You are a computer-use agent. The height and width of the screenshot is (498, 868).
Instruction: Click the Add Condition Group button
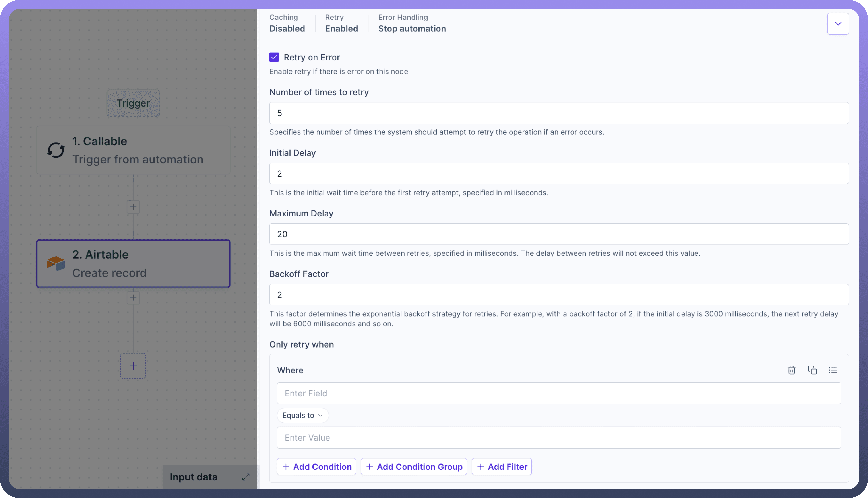pyautogui.click(x=414, y=467)
